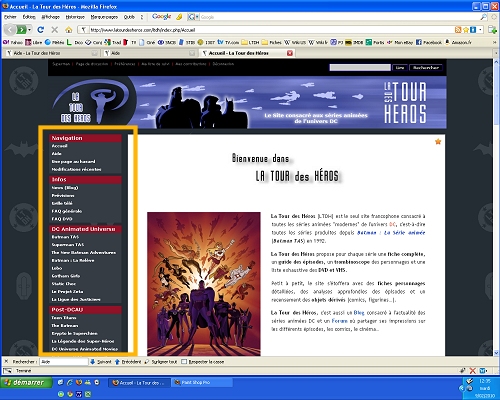Open the Mon eBay bookmark
The image size is (500, 400).
click(400, 42)
